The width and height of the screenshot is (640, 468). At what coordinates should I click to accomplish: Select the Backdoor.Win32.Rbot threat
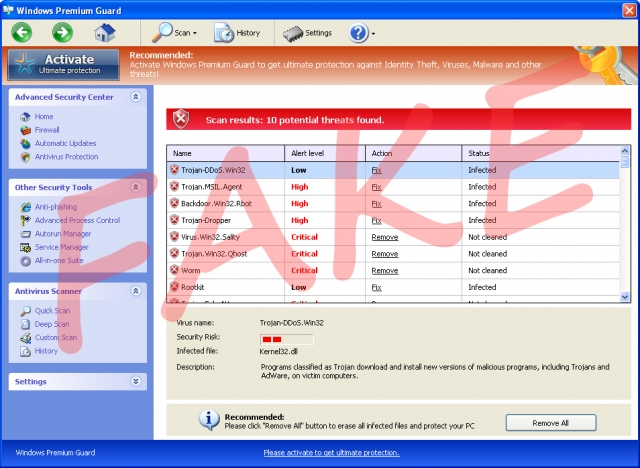pos(393,204)
